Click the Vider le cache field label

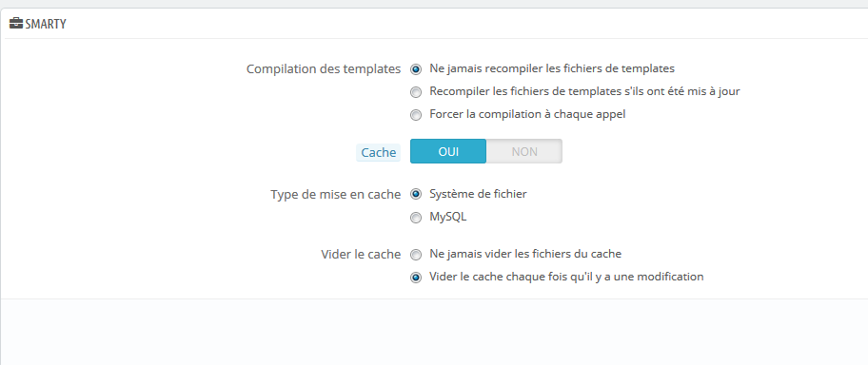coord(361,255)
